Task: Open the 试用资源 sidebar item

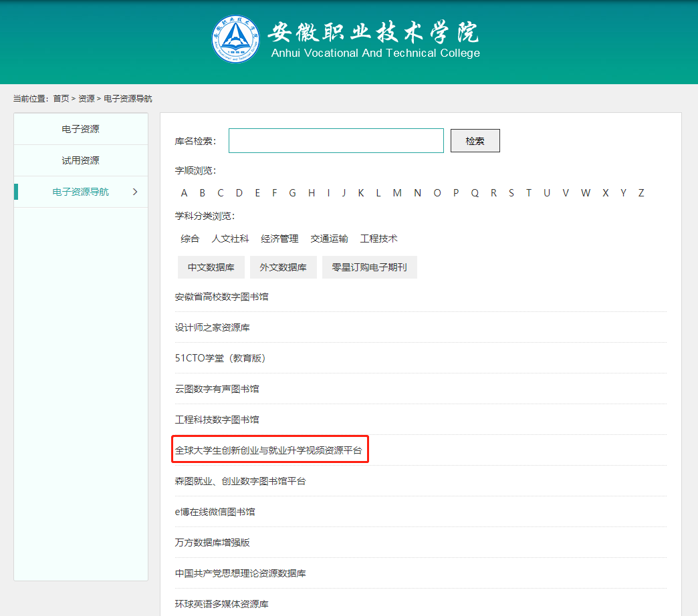Action: coord(80,160)
